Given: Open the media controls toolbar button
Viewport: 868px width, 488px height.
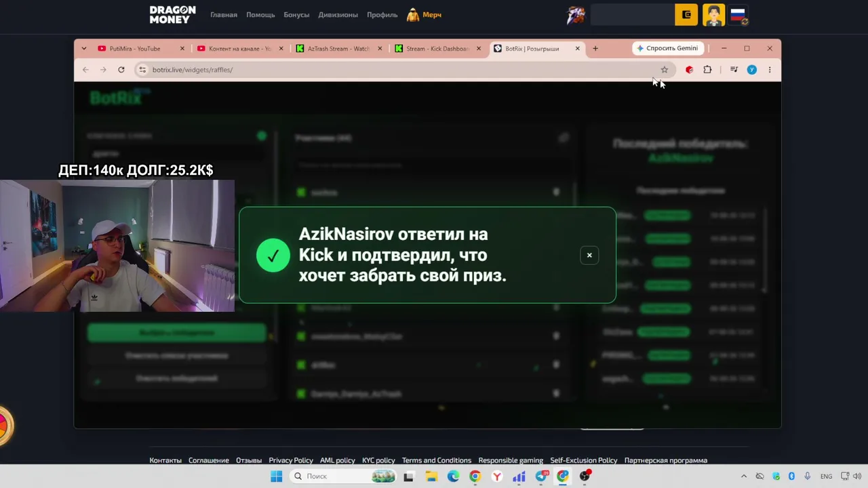Looking at the screenshot, I should [734, 70].
